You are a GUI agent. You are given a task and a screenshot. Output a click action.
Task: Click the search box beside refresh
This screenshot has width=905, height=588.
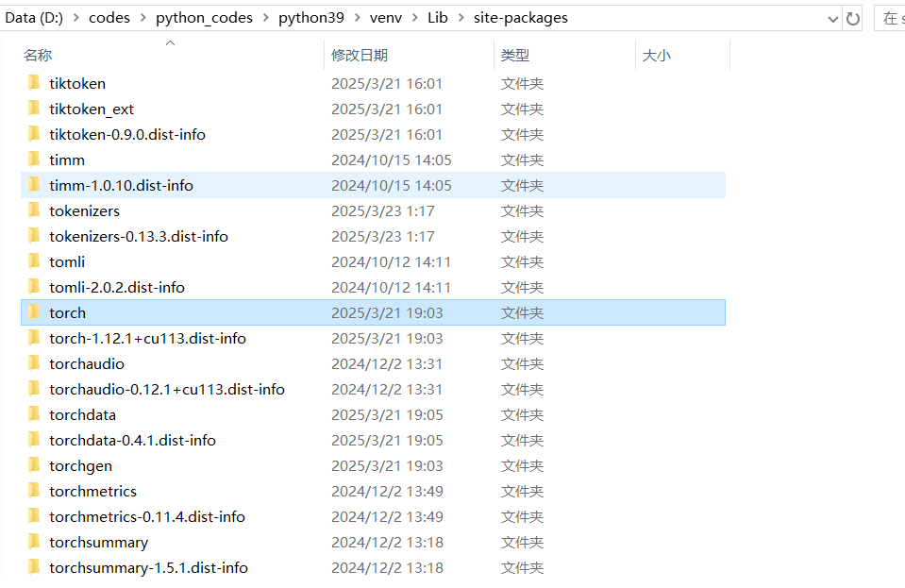[889, 19]
